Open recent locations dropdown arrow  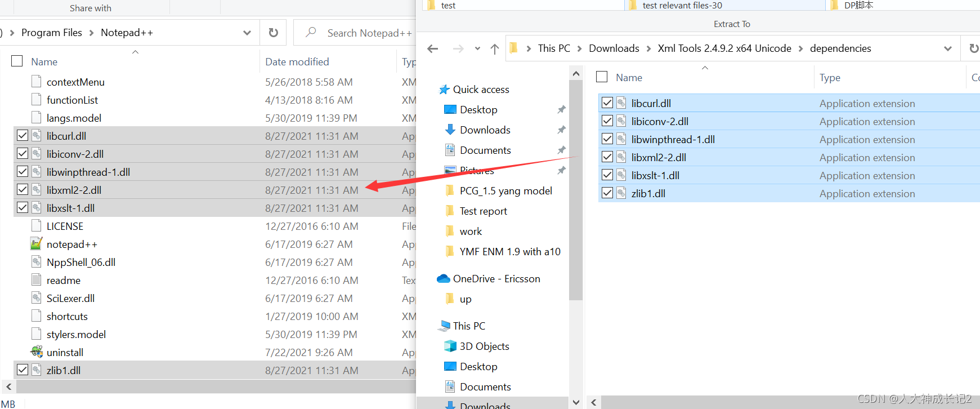(x=477, y=48)
